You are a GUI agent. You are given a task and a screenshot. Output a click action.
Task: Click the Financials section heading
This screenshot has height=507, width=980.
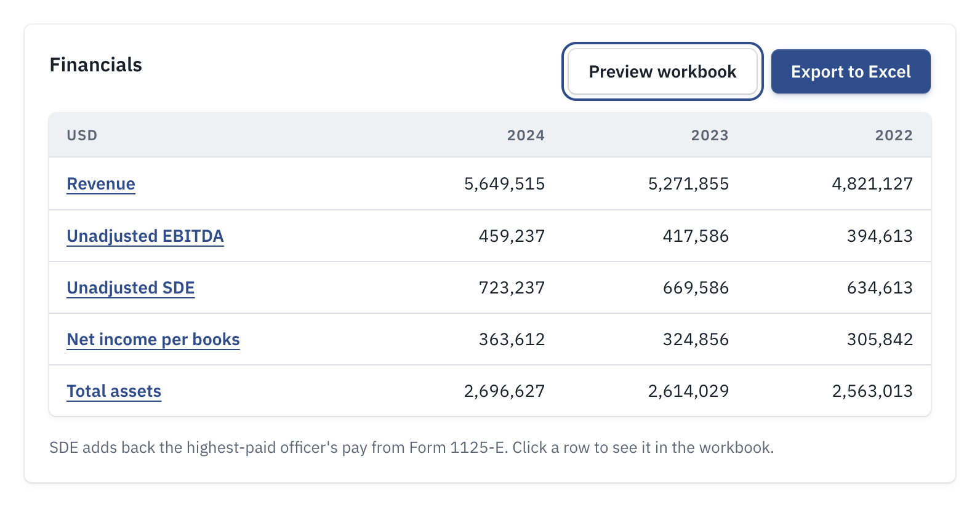point(96,65)
